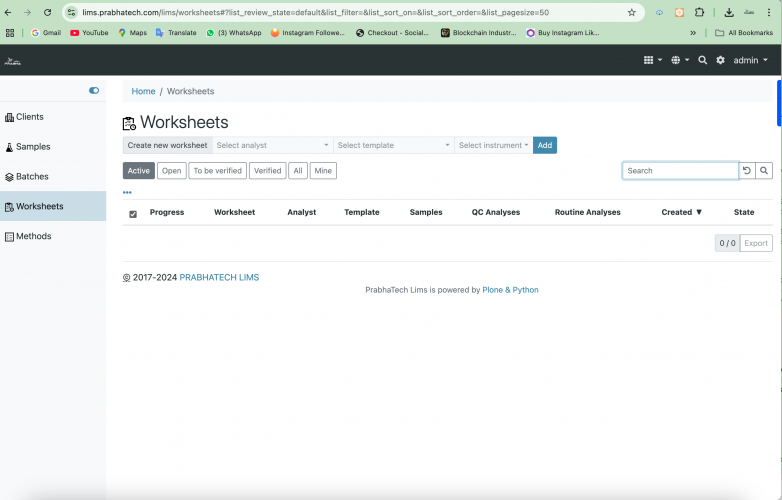Select the Verified filter tab
Image resolution: width=782 pixels, height=500 pixels.
268,170
